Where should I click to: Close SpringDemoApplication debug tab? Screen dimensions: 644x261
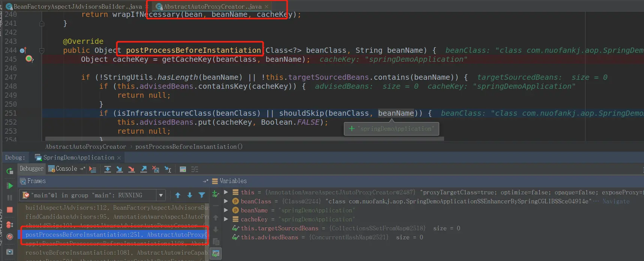click(119, 158)
